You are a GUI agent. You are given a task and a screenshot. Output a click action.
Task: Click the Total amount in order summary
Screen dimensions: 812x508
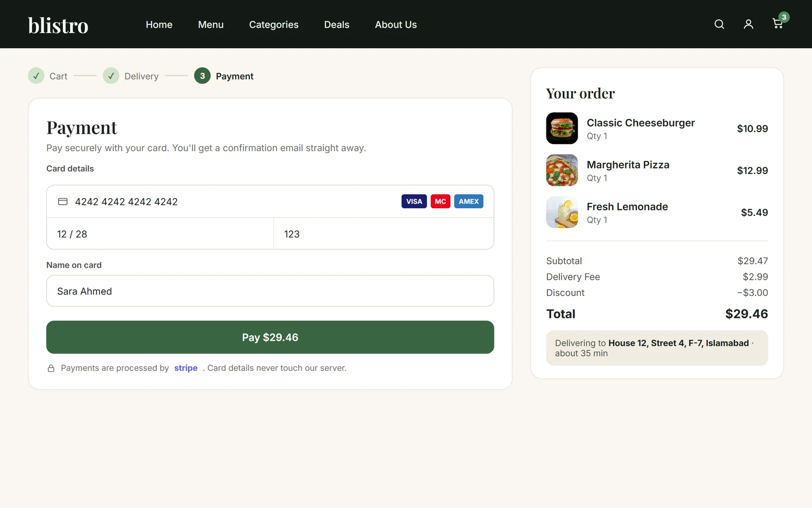(746, 314)
